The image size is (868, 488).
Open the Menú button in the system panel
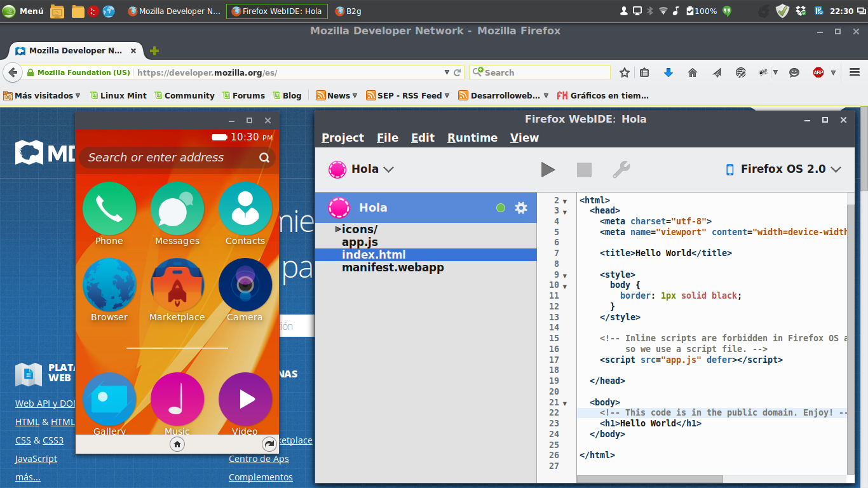tap(23, 11)
